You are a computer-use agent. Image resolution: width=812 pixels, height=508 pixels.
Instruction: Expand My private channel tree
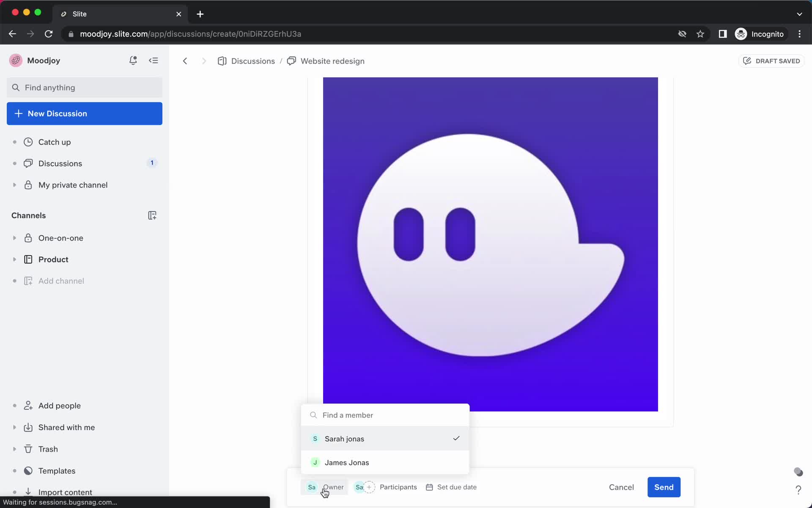pyautogui.click(x=14, y=185)
